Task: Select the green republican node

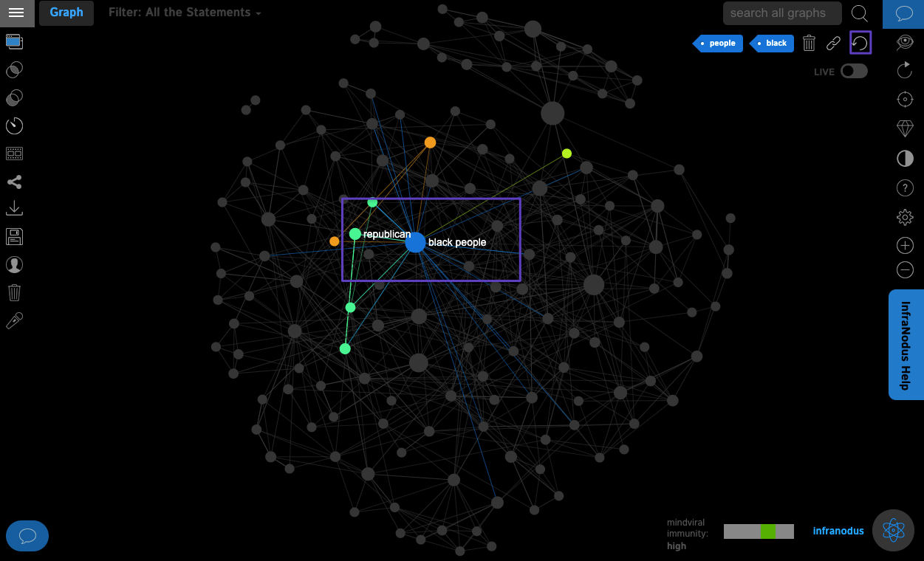Action: tap(355, 234)
